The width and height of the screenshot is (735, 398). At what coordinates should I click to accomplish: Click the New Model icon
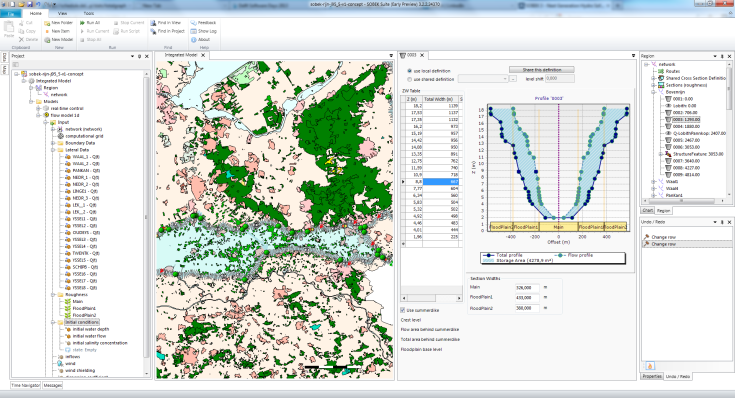[x=47, y=39]
